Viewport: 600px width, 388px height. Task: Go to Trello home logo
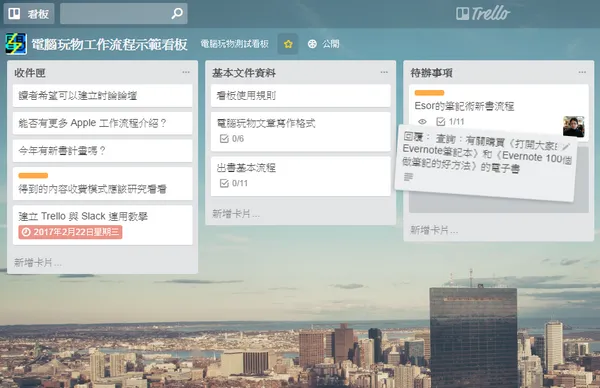483,13
